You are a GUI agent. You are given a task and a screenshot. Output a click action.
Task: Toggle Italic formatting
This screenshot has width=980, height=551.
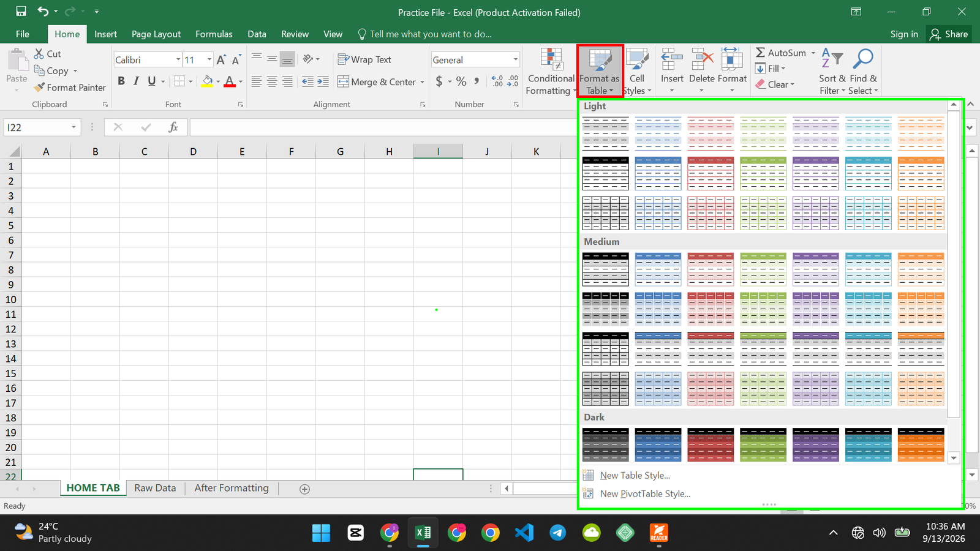point(136,81)
